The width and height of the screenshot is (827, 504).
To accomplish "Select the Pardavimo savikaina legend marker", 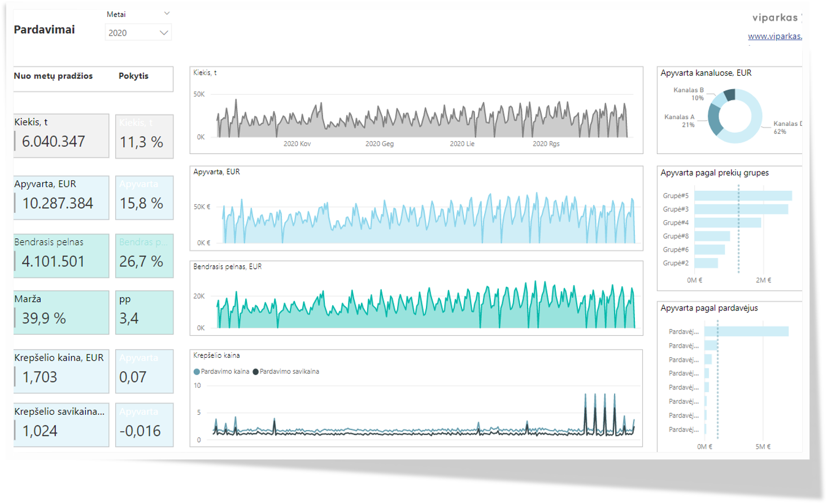I will coord(256,372).
